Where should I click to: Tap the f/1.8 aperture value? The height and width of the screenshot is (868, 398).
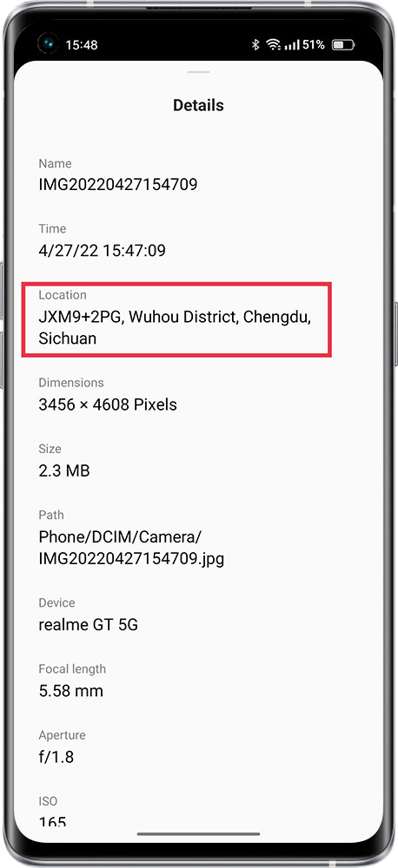(56, 757)
